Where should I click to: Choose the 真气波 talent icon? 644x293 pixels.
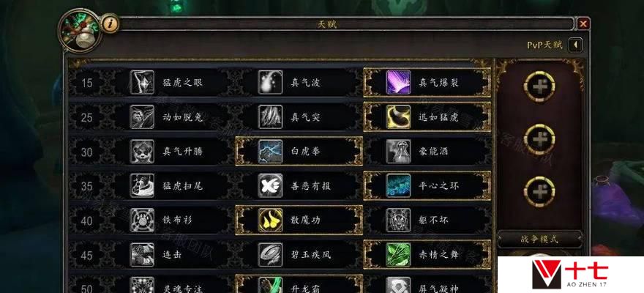[270, 83]
